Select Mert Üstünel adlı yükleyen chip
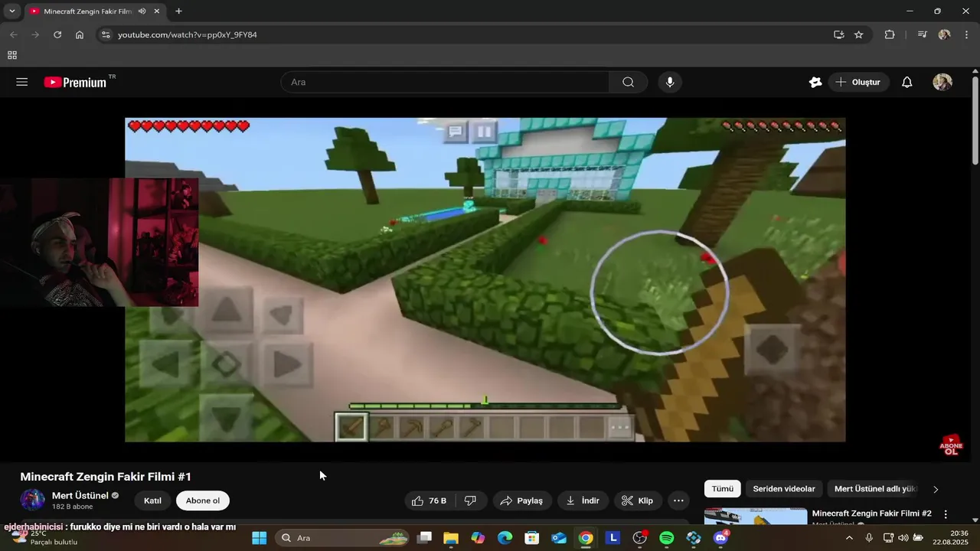Image resolution: width=980 pixels, height=551 pixels. pos(874,489)
